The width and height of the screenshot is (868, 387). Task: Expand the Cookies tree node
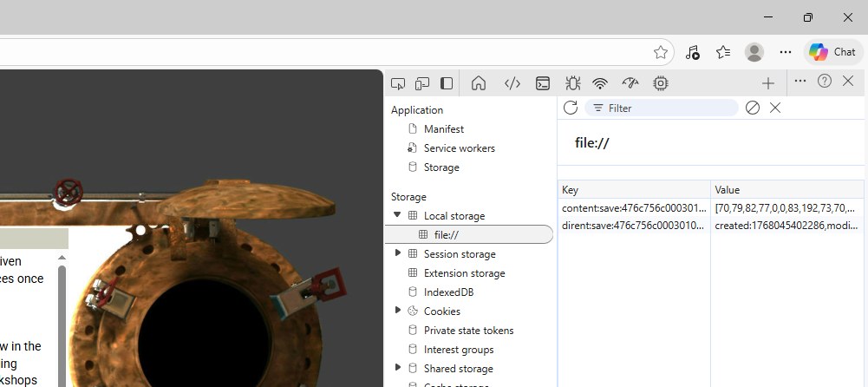[x=398, y=311]
